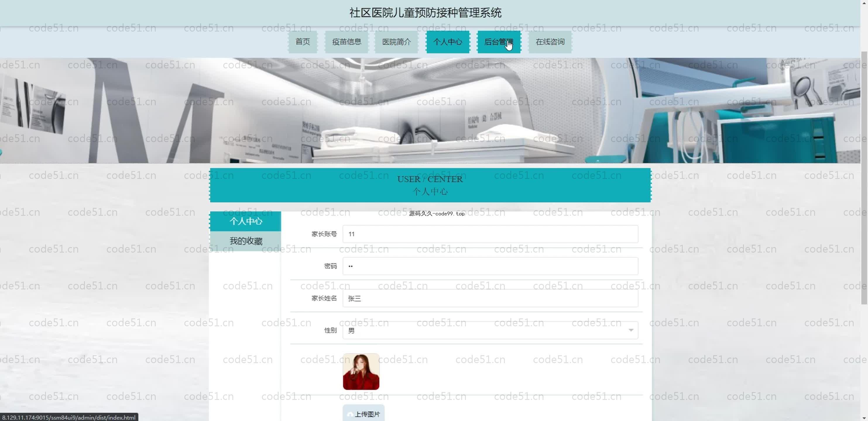Click the 性别 label
The width and height of the screenshot is (868, 421).
coord(330,330)
